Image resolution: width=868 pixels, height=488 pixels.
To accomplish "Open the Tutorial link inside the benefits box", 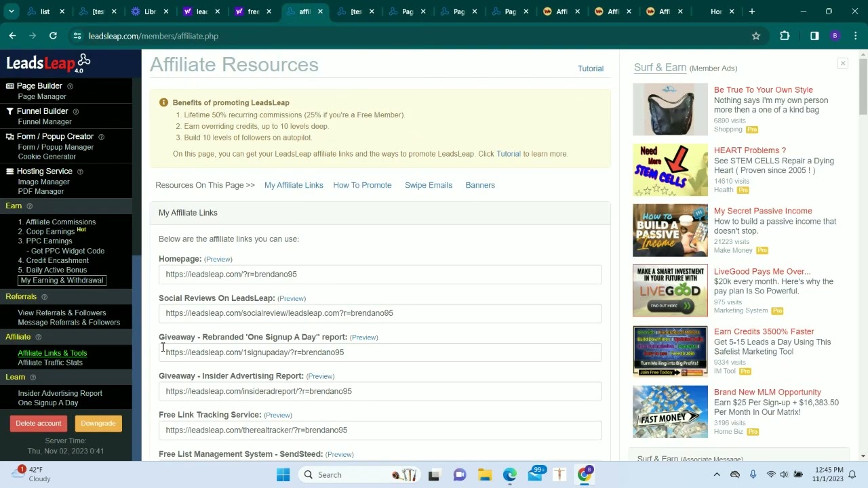I will coord(509,154).
